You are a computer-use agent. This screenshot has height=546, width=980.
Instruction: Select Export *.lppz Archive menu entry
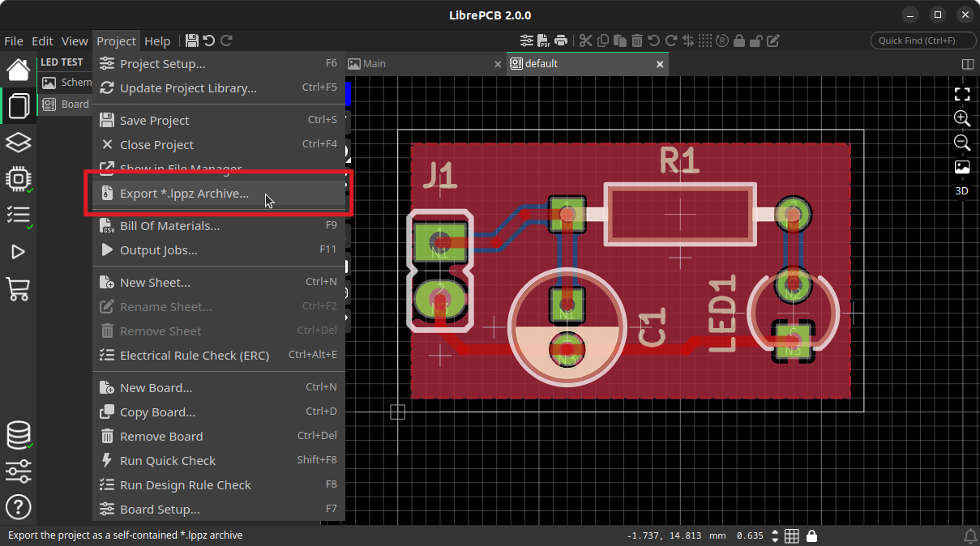pyautogui.click(x=185, y=194)
